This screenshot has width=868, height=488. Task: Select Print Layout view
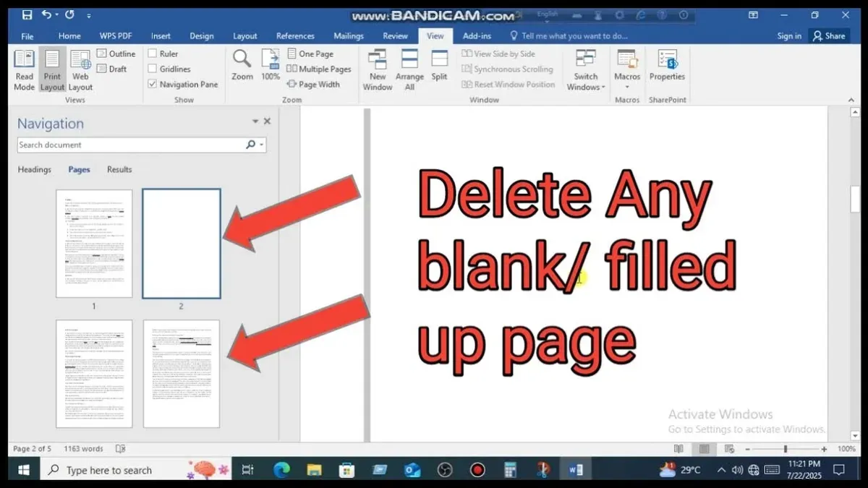52,70
